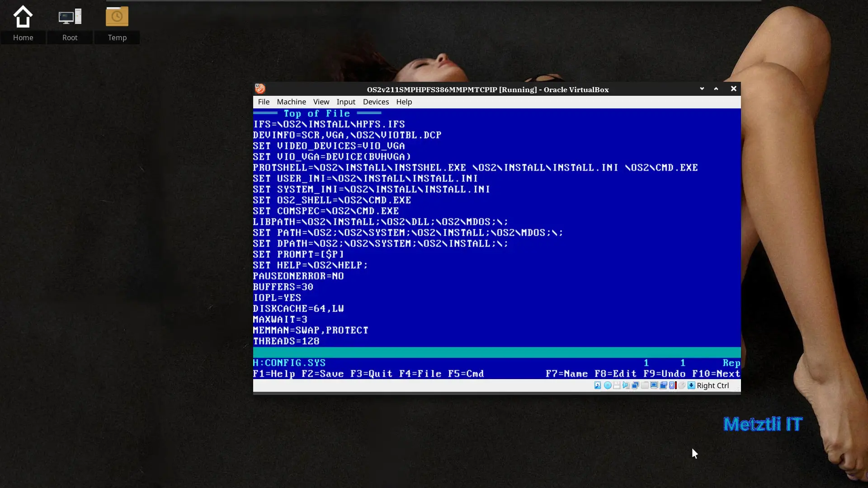Click the optical disk status icon

608,385
